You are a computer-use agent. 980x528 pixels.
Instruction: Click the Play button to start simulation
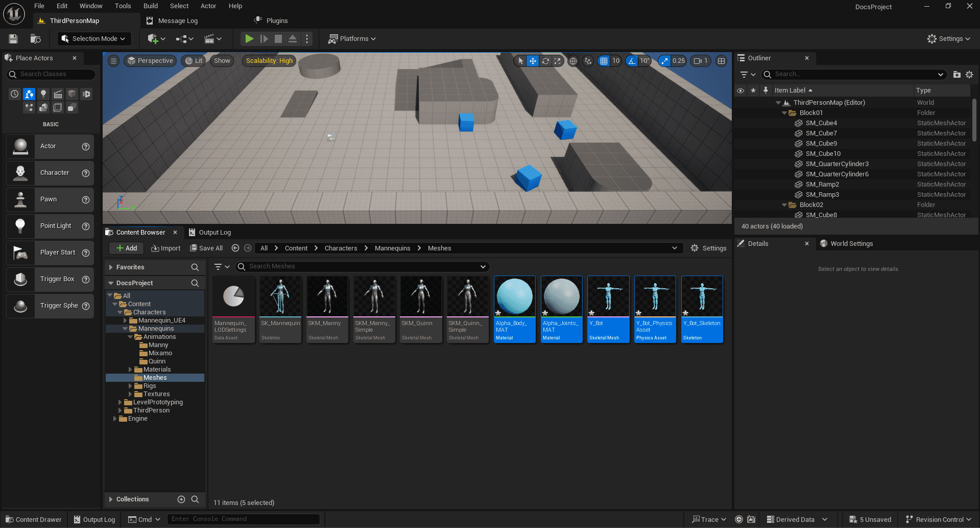(249, 39)
